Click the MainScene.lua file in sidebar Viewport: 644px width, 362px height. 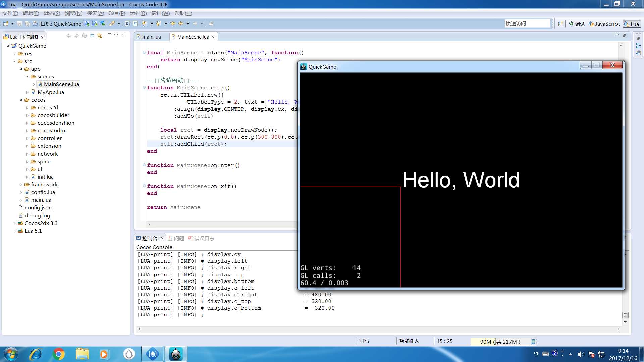(x=61, y=84)
